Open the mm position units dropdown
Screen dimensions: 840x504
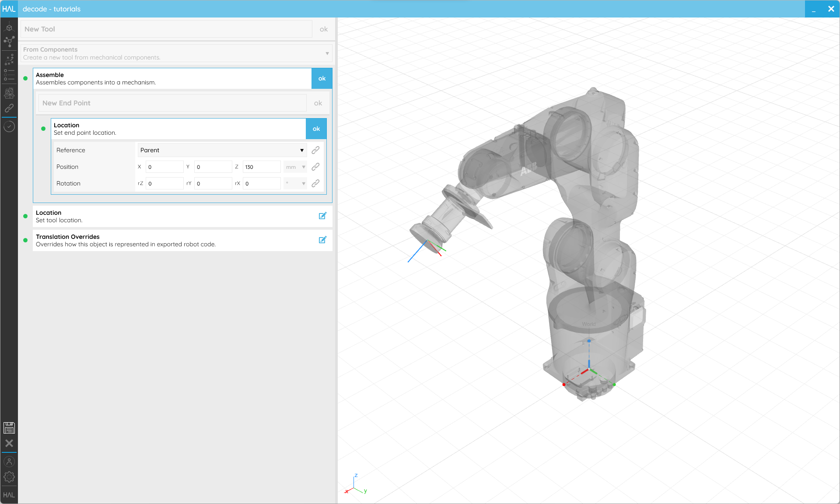pos(295,167)
